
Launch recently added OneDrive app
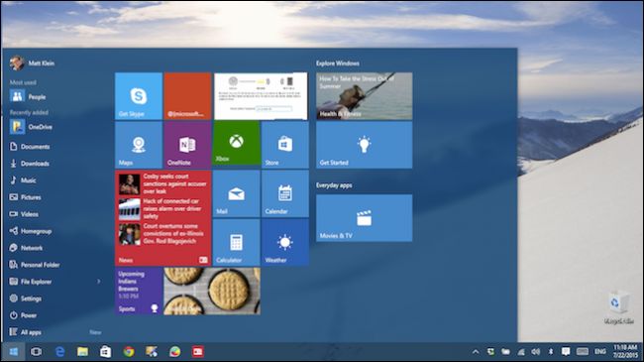32,127
